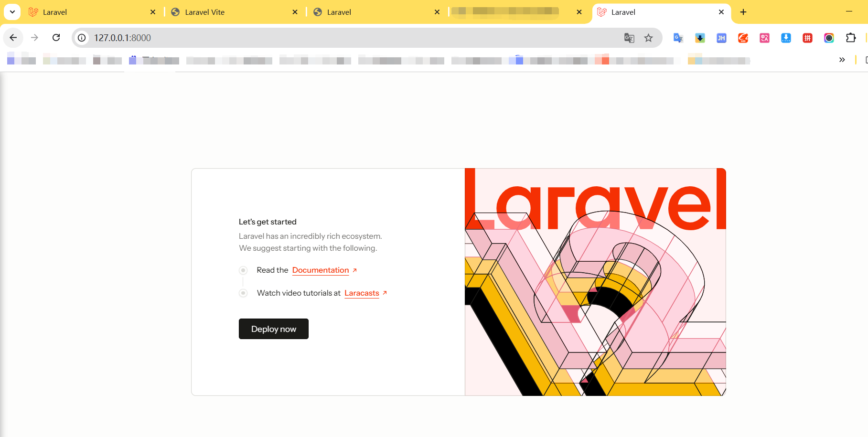This screenshot has height=437, width=868.
Task: Open the Laracasts link
Action: [x=362, y=293]
